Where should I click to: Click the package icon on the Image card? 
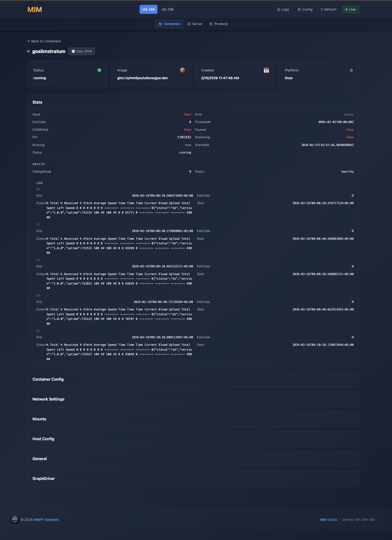(182, 70)
